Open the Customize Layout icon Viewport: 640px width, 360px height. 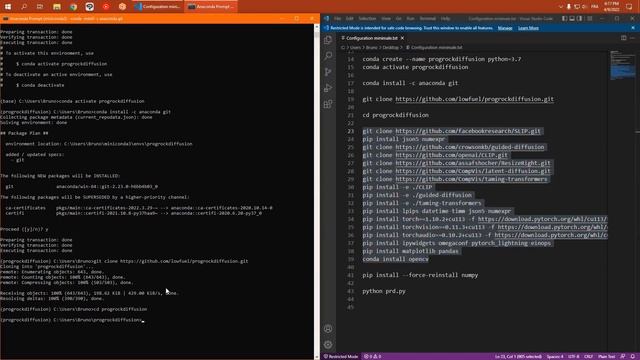pyautogui.click(x=589, y=18)
